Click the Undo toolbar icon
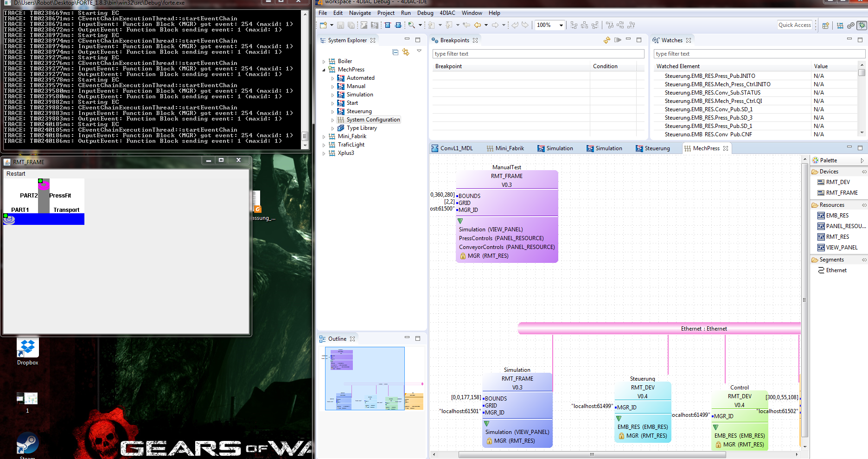Screen dimensions: 868x459 [x=515, y=25]
